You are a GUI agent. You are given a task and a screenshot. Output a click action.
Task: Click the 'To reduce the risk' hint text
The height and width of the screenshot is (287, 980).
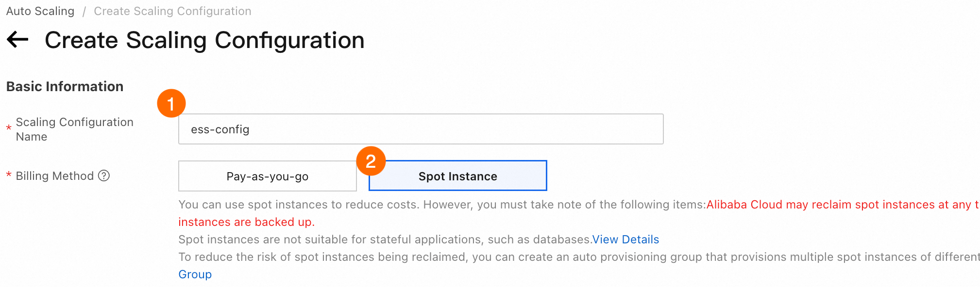pos(578,257)
